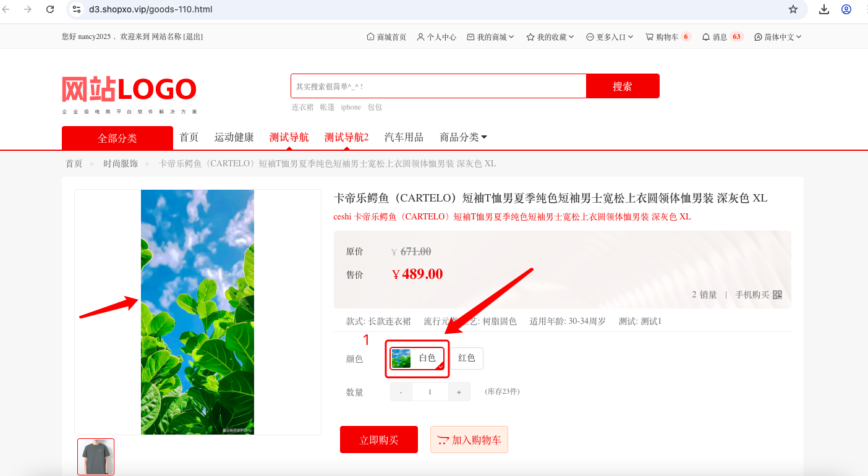Go to 首页 in the navigation bar
The height and width of the screenshot is (476, 868).
(189, 137)
